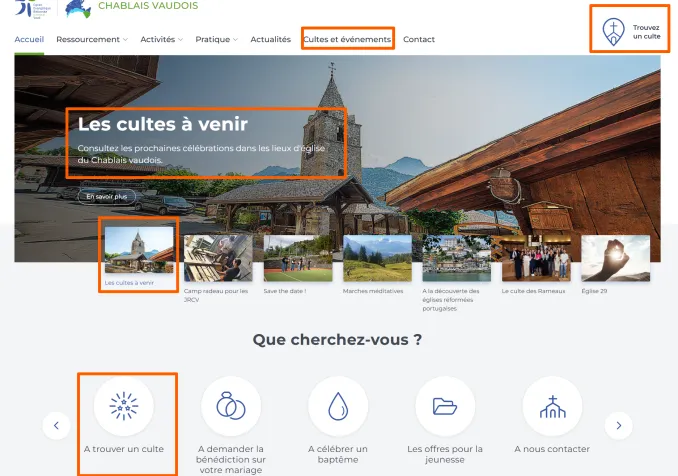Select the 'Camp radeau pour les JRCV' thumbnail
This screenshot has width=678, height=476.
(217, 259)
